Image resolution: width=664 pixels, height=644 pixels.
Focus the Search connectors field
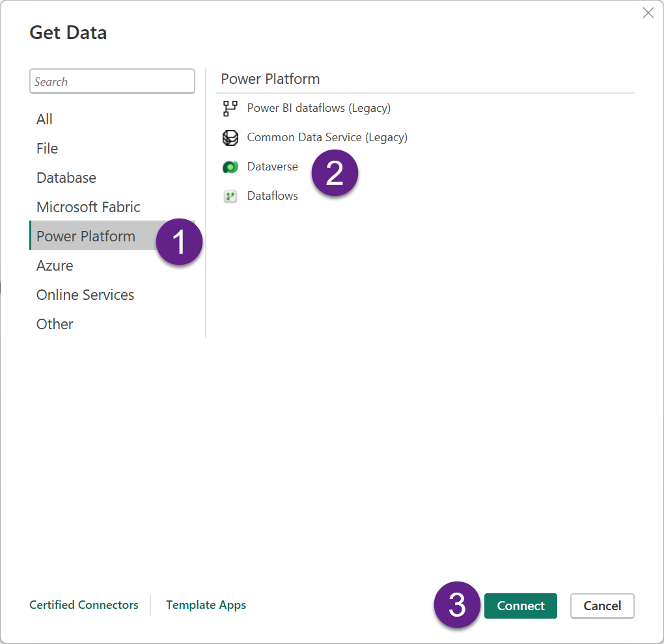pyautogui.click(x=112, y=81)
